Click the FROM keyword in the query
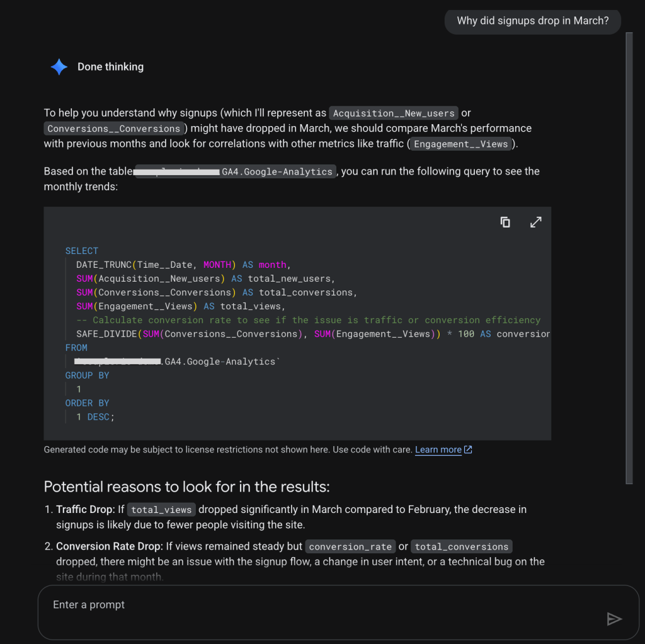Viewport: 645px width, 644px height. (x=76, y=348)
